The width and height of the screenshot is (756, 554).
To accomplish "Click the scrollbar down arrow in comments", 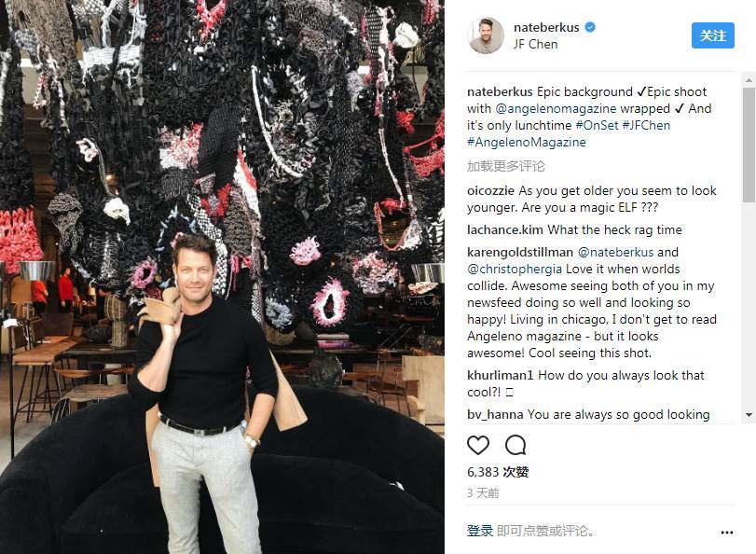I will point(749,414).
